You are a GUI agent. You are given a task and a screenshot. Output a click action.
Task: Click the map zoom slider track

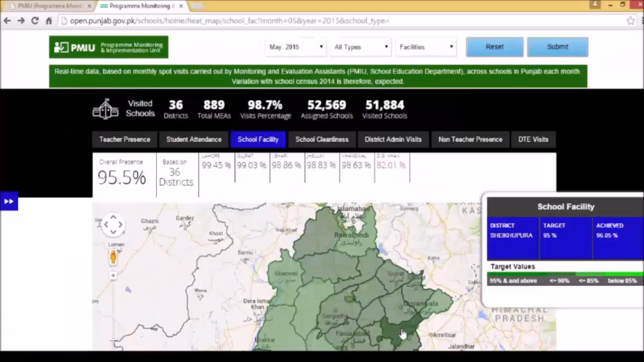pyautogui.click(x=113, y=308)
